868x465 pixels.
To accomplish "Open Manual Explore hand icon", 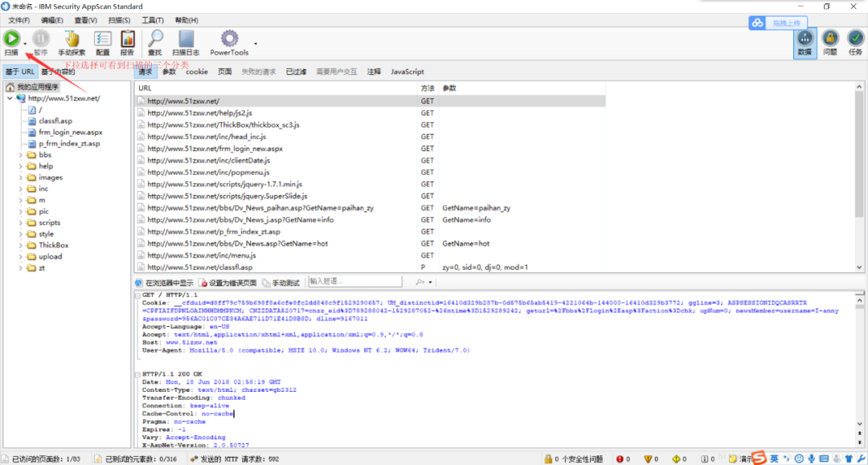I will pos(72,39).
